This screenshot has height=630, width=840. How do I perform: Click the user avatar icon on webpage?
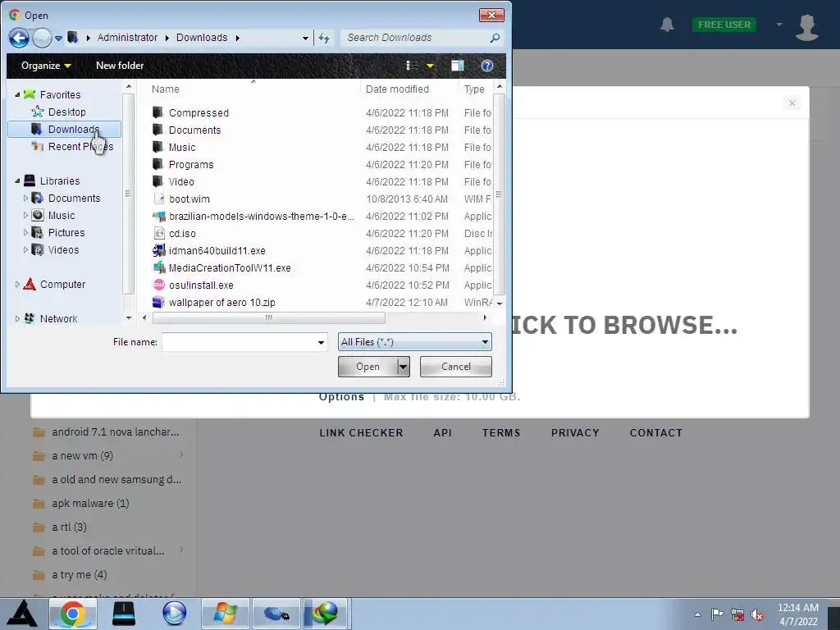point(807,27)
